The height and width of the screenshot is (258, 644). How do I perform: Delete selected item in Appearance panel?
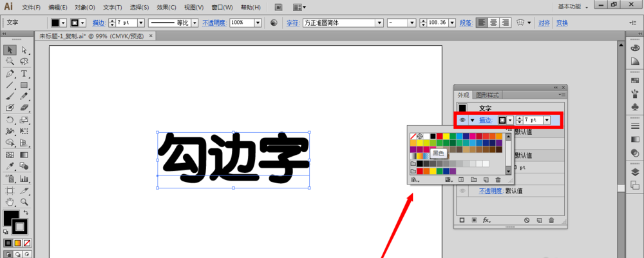[x=551, y=221]
